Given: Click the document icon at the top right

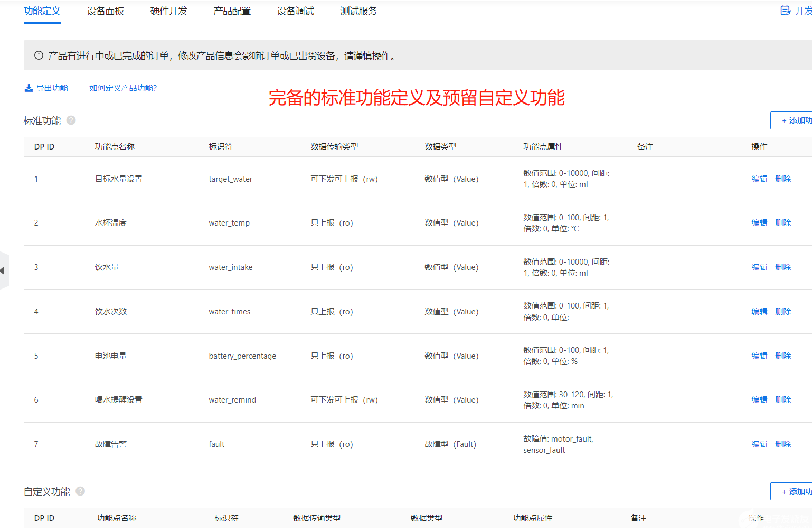Looking at the screenshot, I should click(786, 11).
